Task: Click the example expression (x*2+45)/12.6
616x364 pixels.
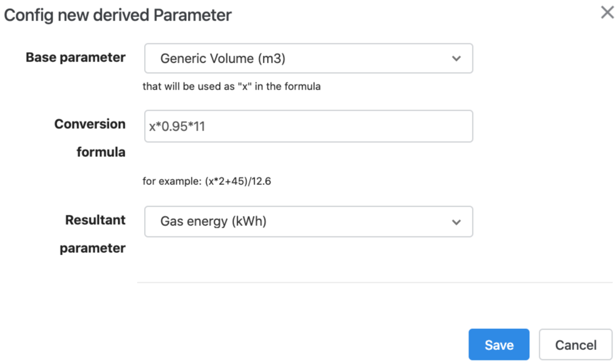Action: coord(238,181)
